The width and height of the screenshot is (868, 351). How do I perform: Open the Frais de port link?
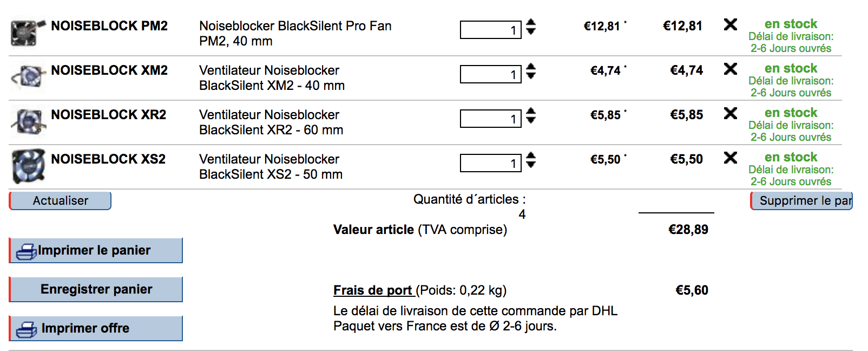[x=373, y=290]
